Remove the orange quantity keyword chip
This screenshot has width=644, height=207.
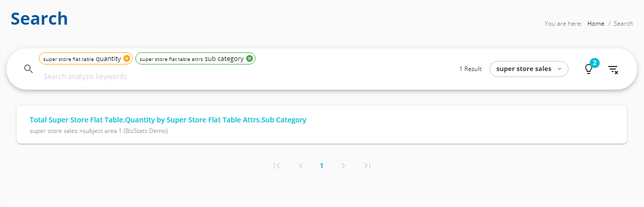click(127, 58)
